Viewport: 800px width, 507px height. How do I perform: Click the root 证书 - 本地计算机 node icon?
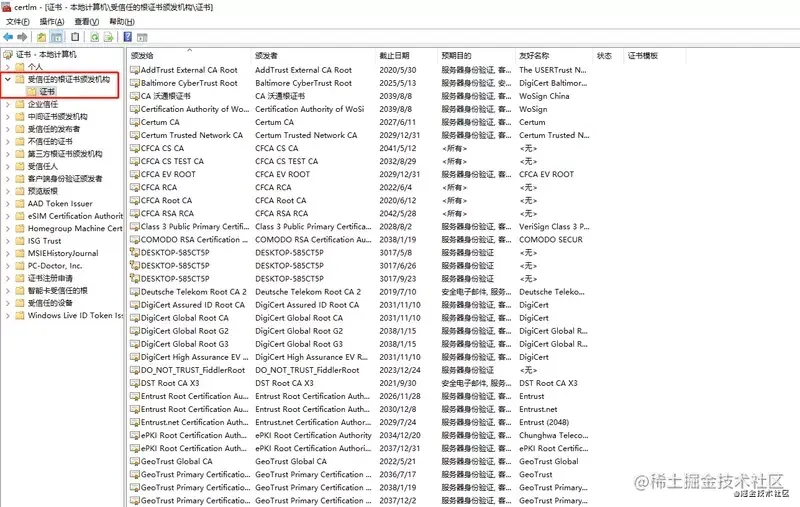tap(8, 54)
